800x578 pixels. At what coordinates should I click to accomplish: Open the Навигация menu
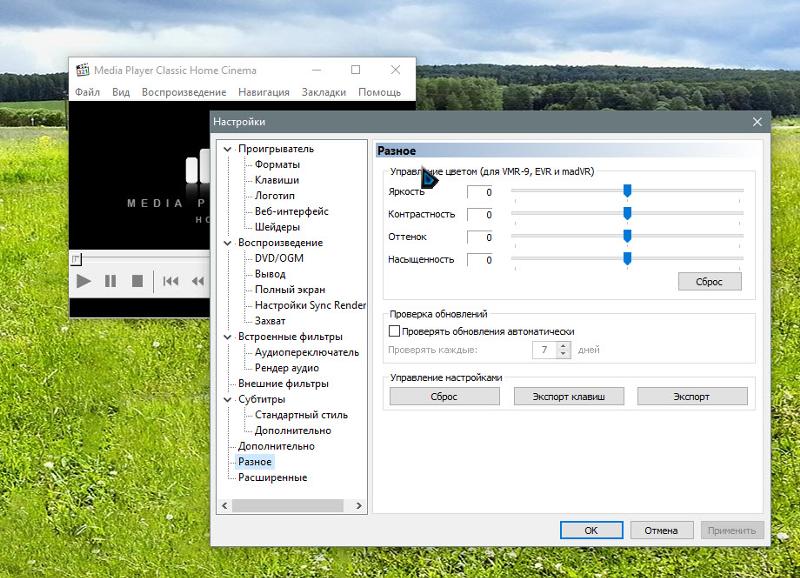264,92
